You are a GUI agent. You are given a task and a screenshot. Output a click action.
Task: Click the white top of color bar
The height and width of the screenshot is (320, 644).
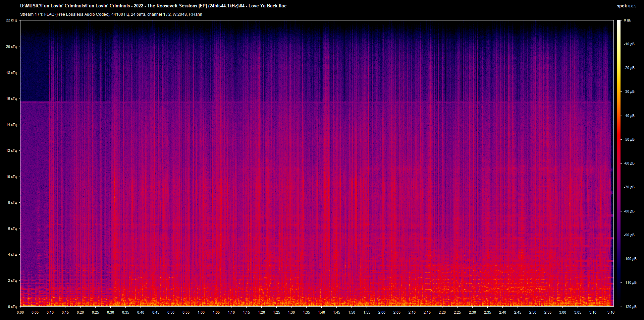(x=619, y=23)
